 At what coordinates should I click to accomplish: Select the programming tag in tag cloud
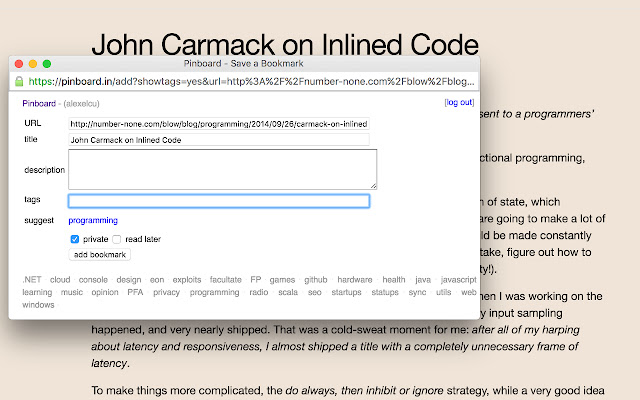pyautogui.click(x=215, y=292)
